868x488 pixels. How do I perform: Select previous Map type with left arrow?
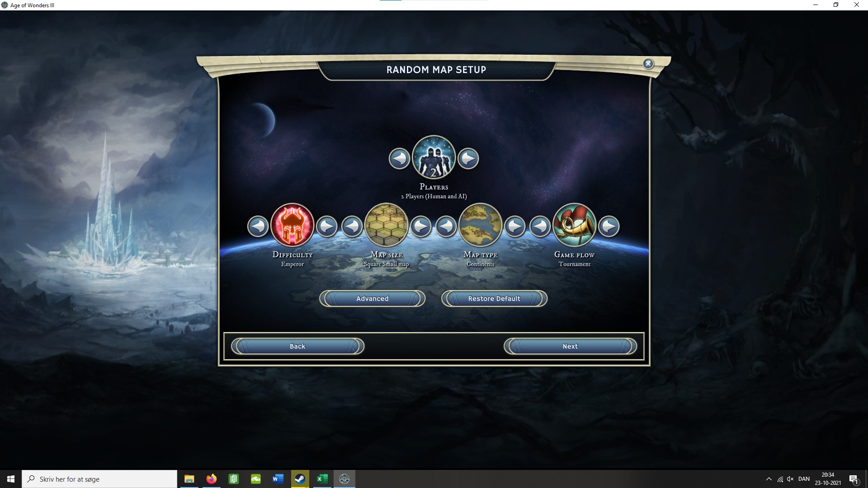(446, 226)
